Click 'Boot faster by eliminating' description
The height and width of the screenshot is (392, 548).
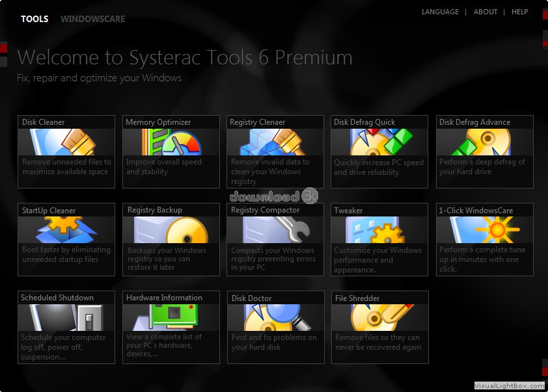[66, 254]
